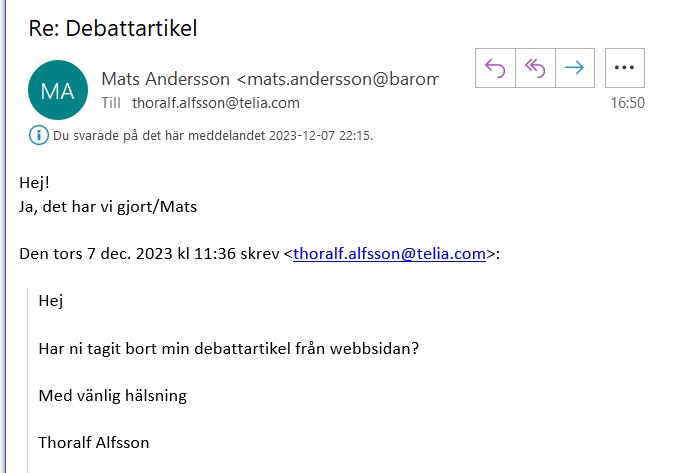Click the 16:50 received timestamp
Image resolution: width=677 pixels, height=473 pixels.
pyautogui.click(x=628, y=102)
